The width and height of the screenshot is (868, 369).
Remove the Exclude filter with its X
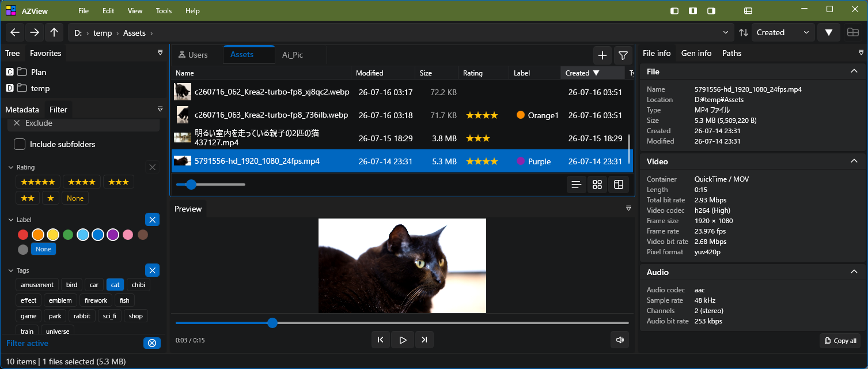(17, 123)
